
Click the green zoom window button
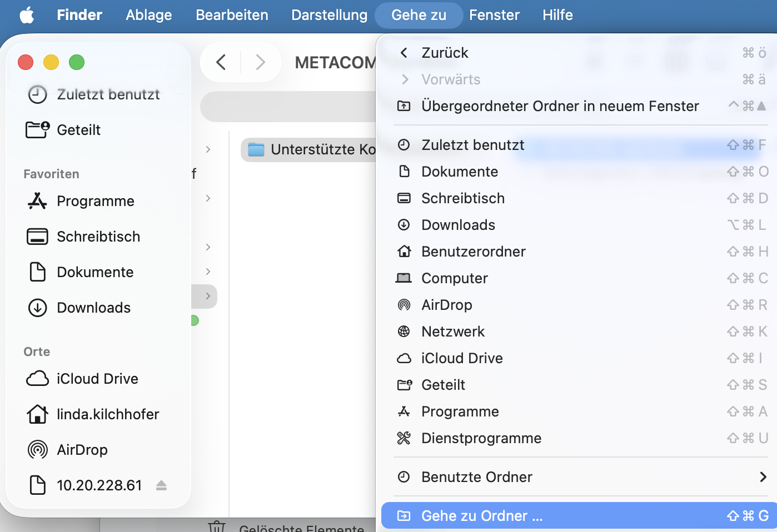coord(77,62)
